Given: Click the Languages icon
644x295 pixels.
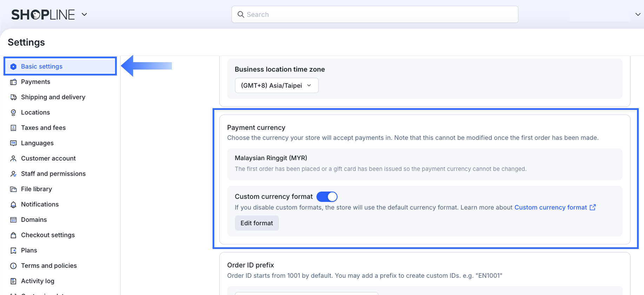Looking at the screenshot, I should (x=13, y=143).
